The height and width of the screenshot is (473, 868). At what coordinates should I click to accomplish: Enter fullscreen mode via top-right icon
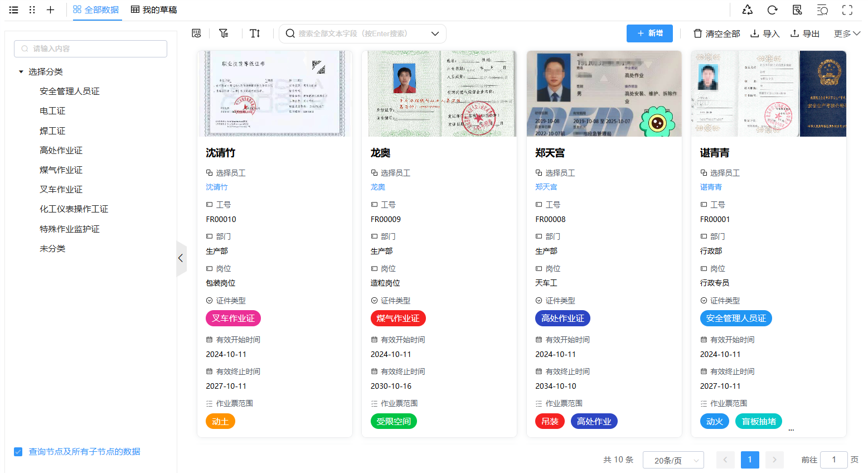point(847,10)
